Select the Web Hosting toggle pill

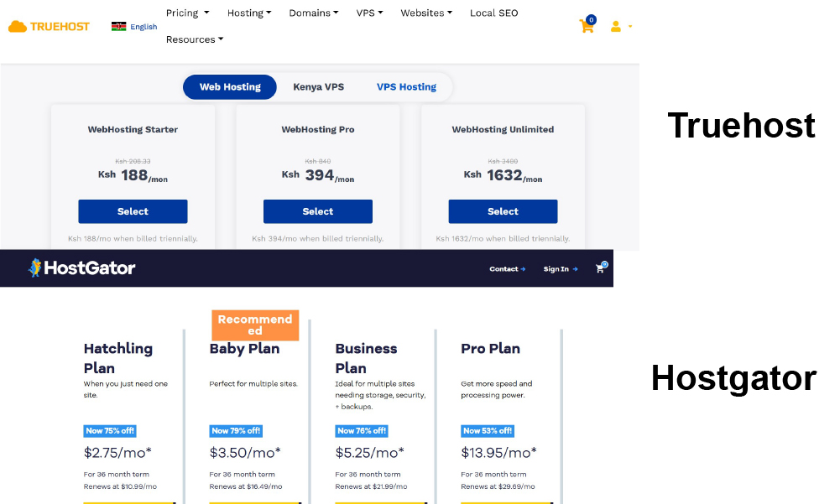click(229, 86)
